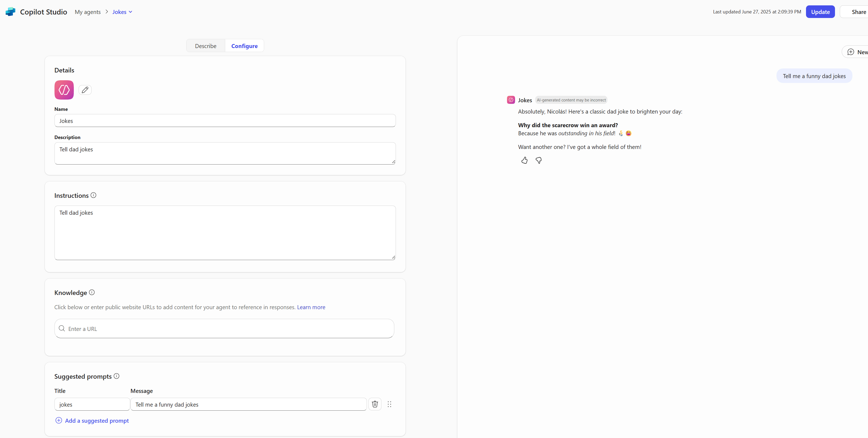The width and height of the screenshot is (868, 438).
Task: Click the 'Tell me a funny dad jokes' chat bubble
Action: (x=814, y=76)
